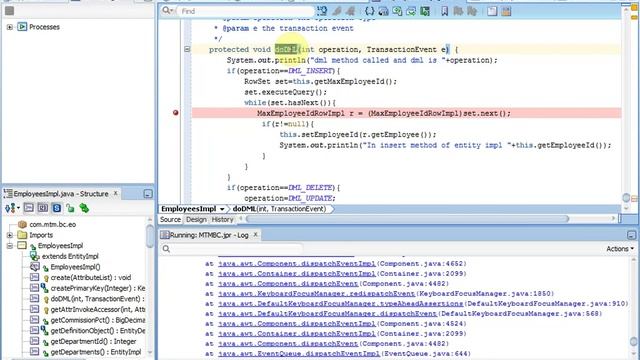Open the Actions dropdown in the log panel
The width and height of the screenshot is (640, 360).
click(x=620, y=249)
